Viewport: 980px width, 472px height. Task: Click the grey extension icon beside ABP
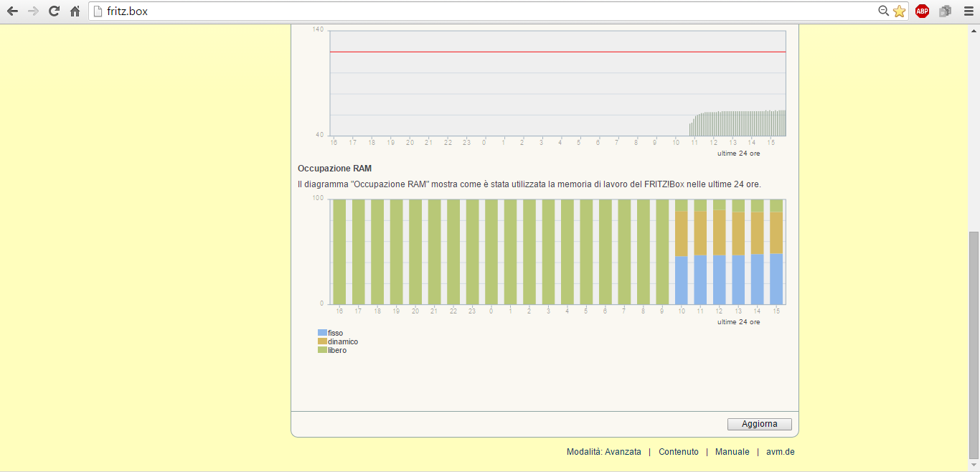pyautogui.click(x=945, y=11)
